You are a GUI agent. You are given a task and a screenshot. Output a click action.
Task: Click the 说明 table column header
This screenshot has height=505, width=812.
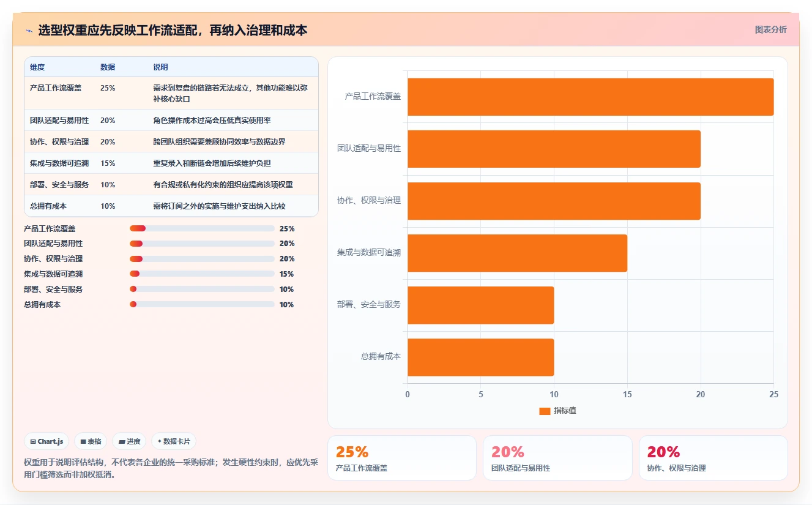click(160, 67)
